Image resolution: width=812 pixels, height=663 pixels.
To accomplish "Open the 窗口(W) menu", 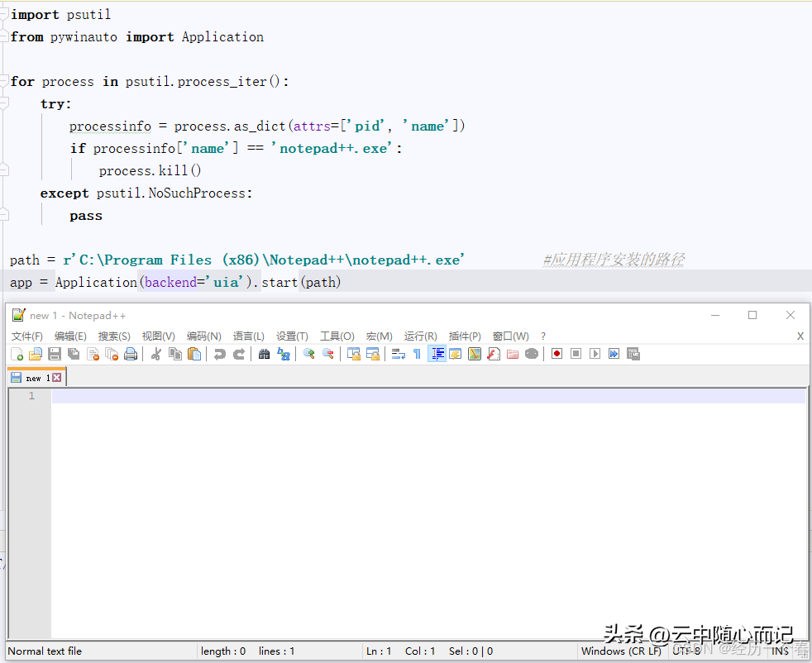I will pyautogui.click(x=511, y=336).
